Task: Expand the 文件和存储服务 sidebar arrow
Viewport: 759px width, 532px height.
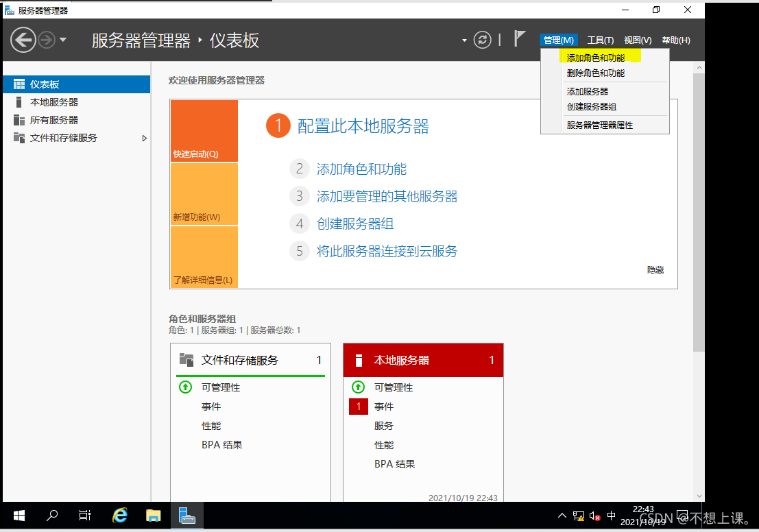Action: tap(144, 138)
